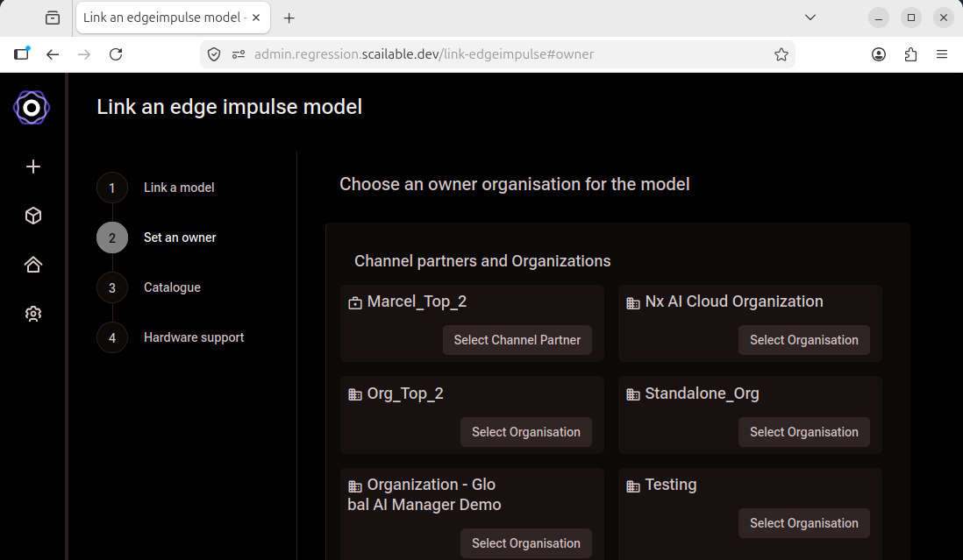
Task: Go to step 3 'Catalogue'
Action: (x=172, y=287)
